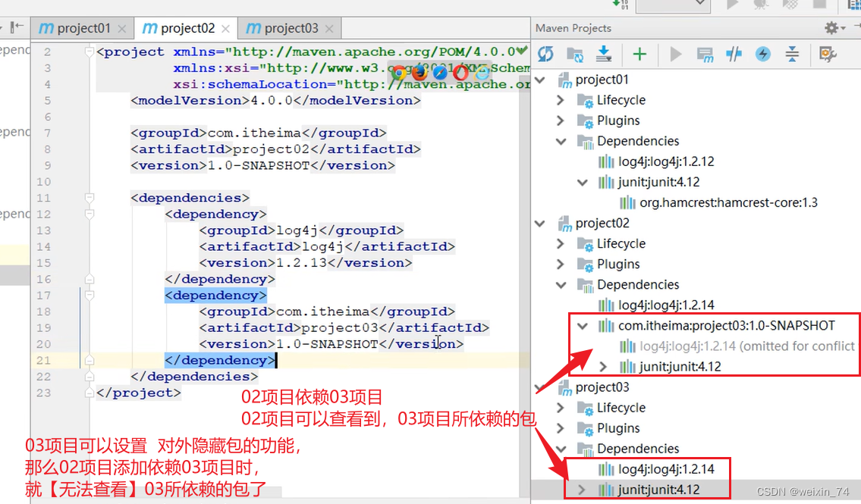Image resolution: width=861 pixels, height=504 pixels.
Task: Expand Plugins under project01
Action: [x=561, y=121]
